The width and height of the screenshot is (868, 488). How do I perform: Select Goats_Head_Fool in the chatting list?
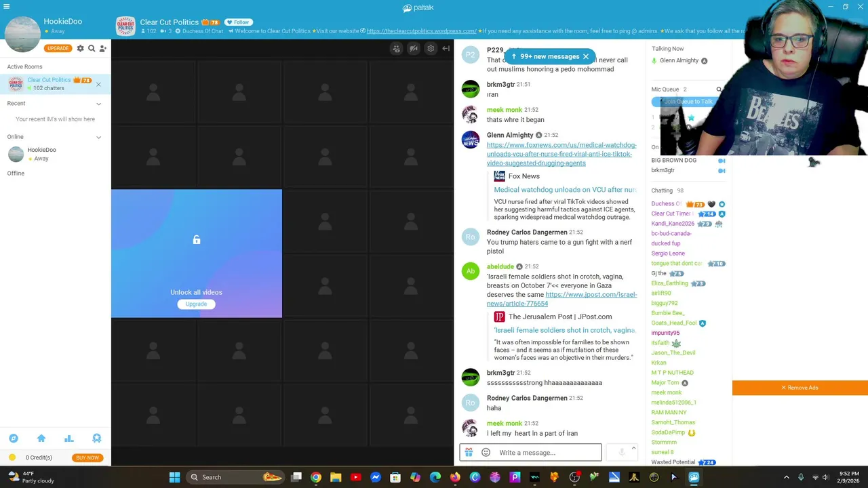pos(674,323)
